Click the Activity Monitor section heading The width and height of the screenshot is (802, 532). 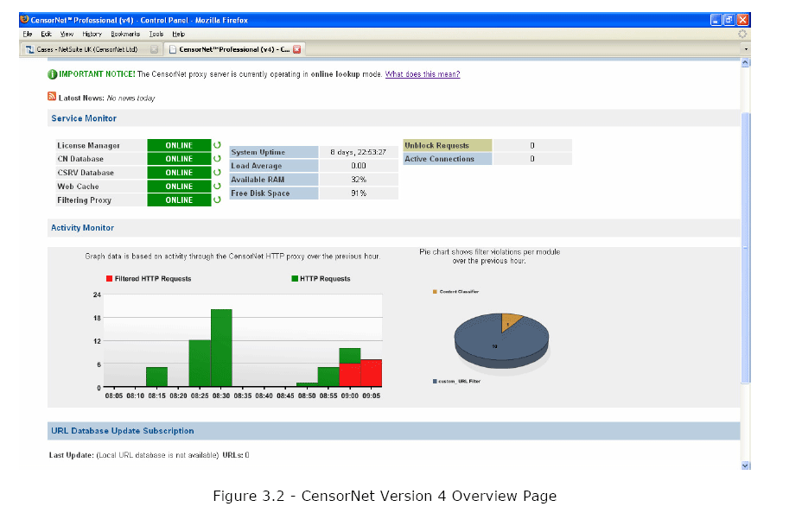point(82,228)
